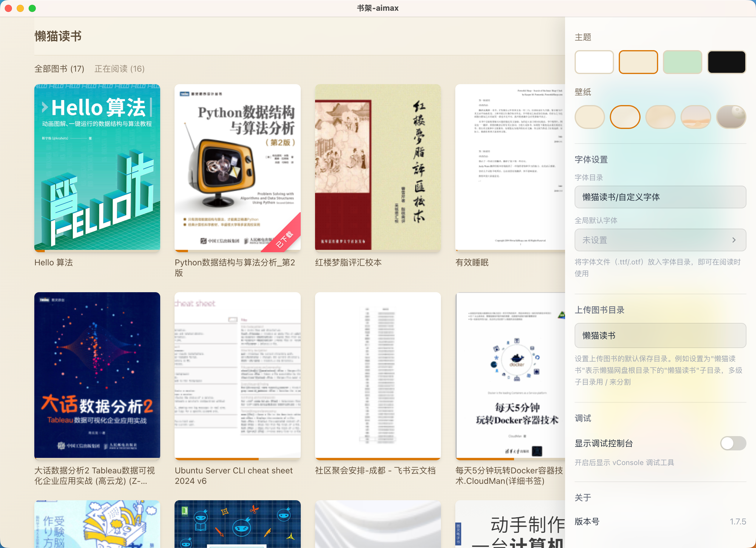Open the 红楼梦脂评汇校本 book title link
The image size is (756, 548).
[x=348, y=262]
